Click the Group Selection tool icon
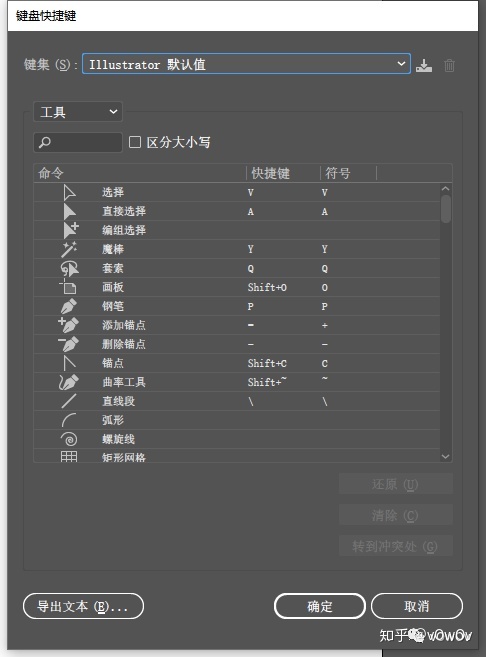This screenshot has width=486, height=657. coord(70,230)
